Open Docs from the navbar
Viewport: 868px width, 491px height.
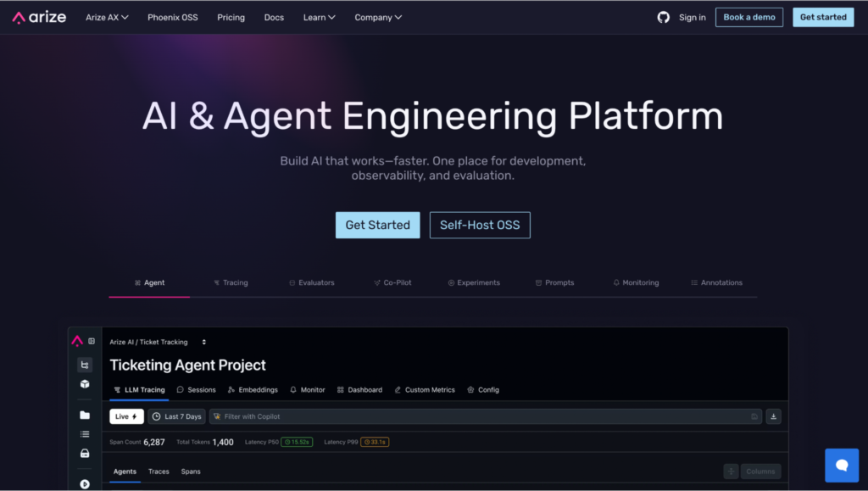pos(274,17)
